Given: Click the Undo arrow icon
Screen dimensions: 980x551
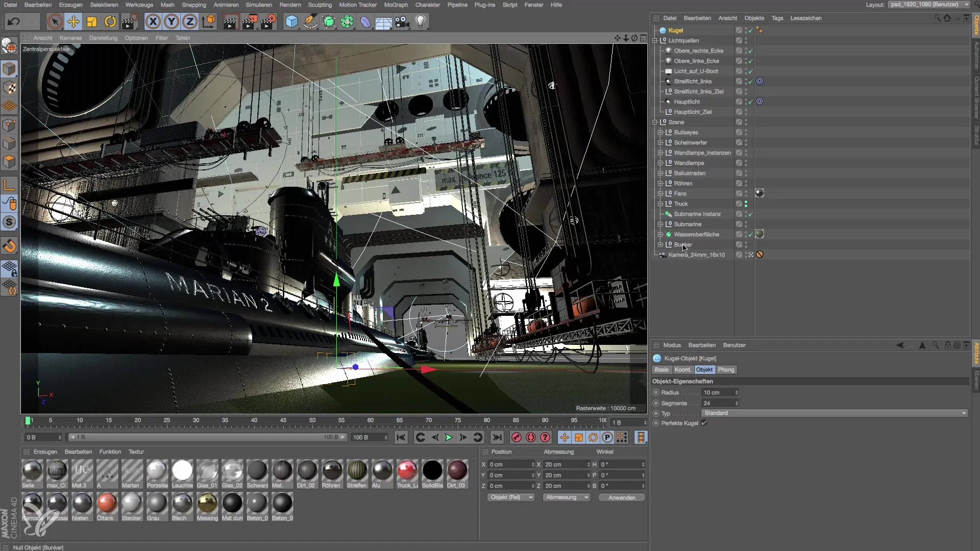Looking at the screenshot, I should click(x=14, y=21).
